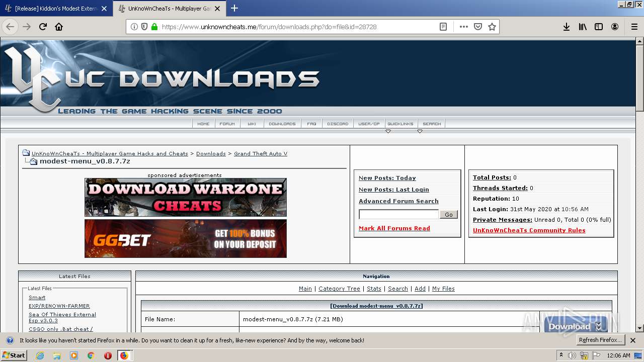The height and width of the screenshot is (362, 644).
Task: Open the Firefox hamburger menu
Action: tap(634, 27)
